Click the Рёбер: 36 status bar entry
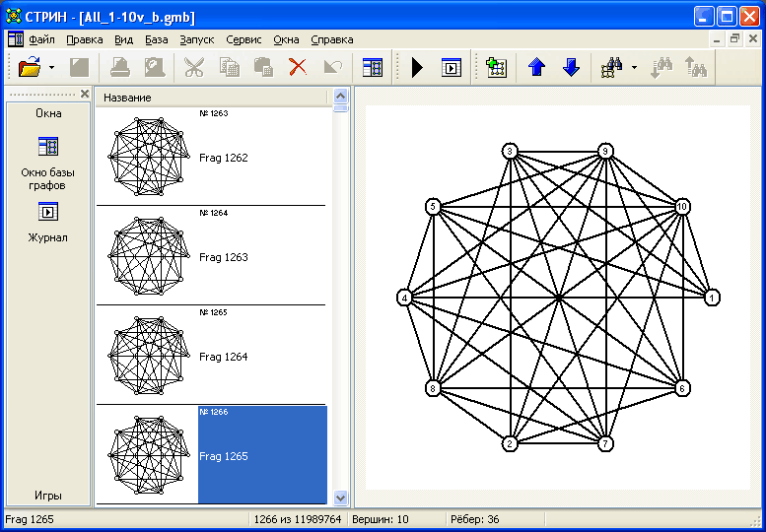Image resolution: width=766 pixels, height=532 pixels. [x=475, y=519]
